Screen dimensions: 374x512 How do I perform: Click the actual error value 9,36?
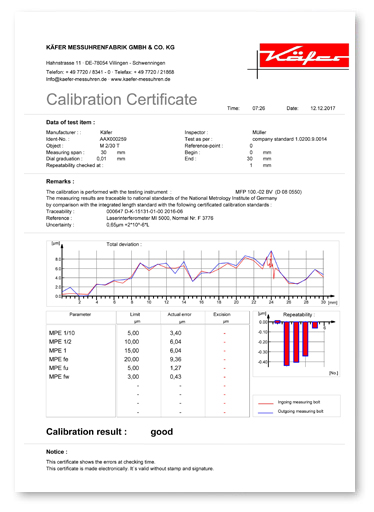pyautogui.click(x=175, y=359)
